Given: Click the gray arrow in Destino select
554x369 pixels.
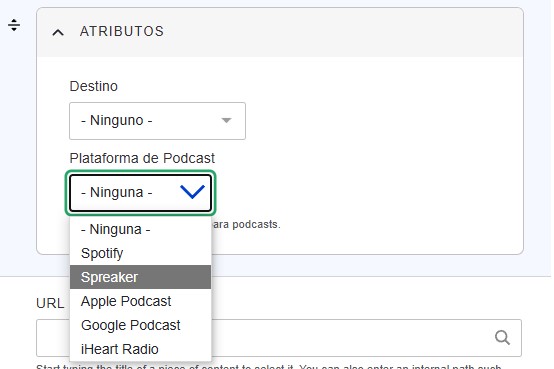Looking at the screenshot, I should pyautogui.click(x=226, y=121).
